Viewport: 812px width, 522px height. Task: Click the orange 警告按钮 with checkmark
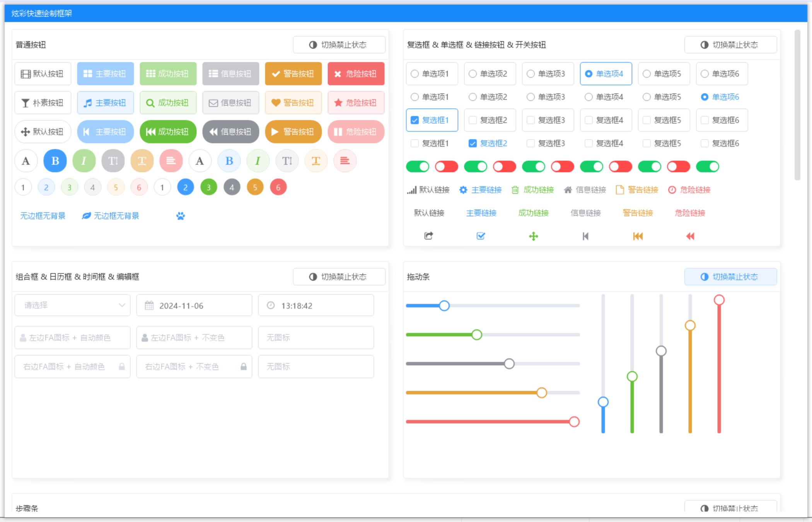[293, 74]
